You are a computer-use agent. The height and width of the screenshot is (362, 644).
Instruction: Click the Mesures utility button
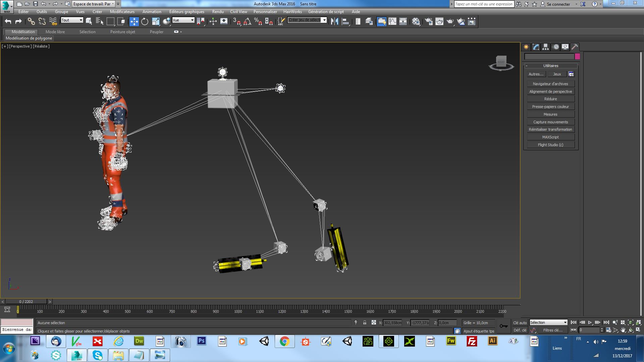[550, 114]
